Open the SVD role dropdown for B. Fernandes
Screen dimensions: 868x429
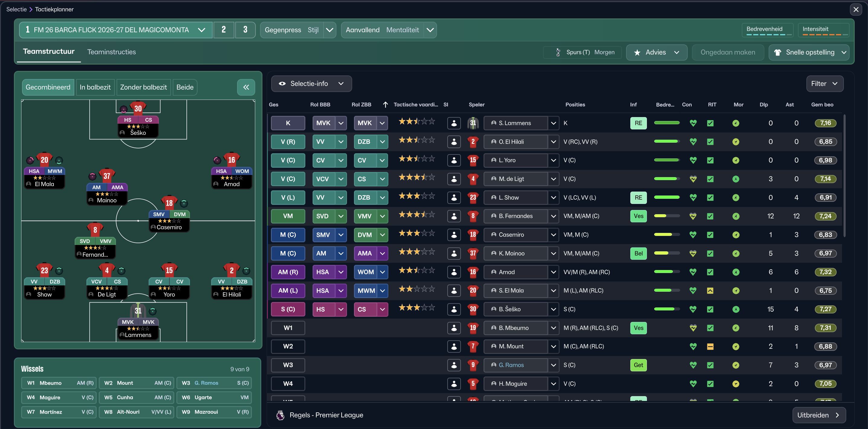pyautogui.click(x=341, y=216)
